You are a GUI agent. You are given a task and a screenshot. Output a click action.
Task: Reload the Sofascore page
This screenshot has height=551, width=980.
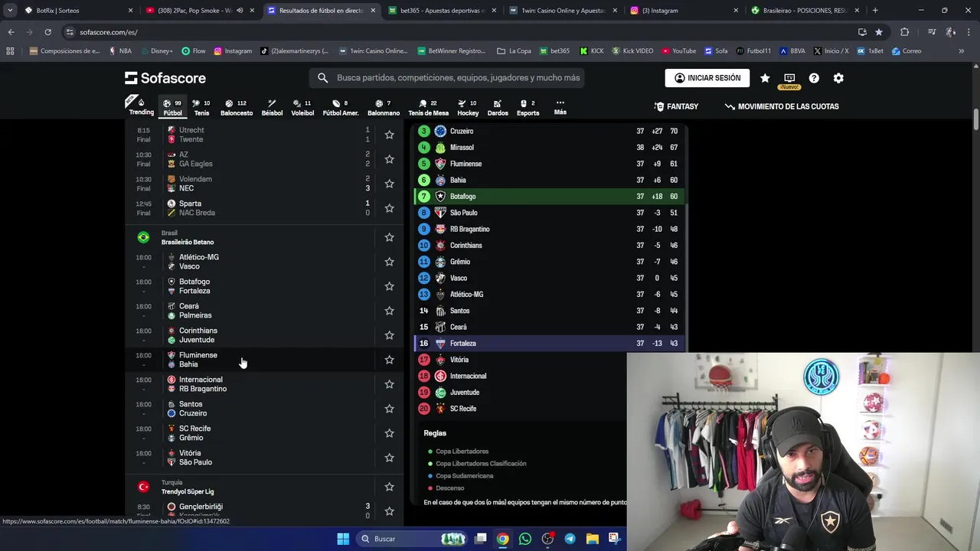coord(47,32)
